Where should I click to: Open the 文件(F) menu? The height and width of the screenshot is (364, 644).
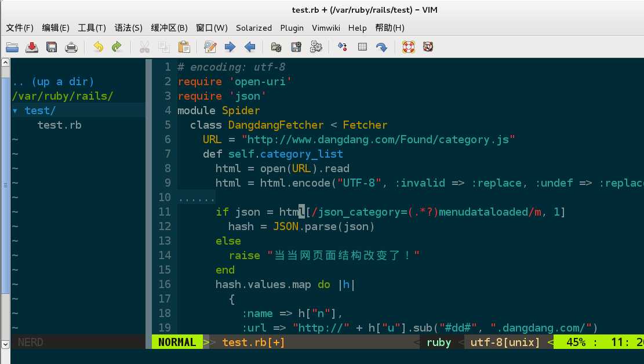coord(20,28)
